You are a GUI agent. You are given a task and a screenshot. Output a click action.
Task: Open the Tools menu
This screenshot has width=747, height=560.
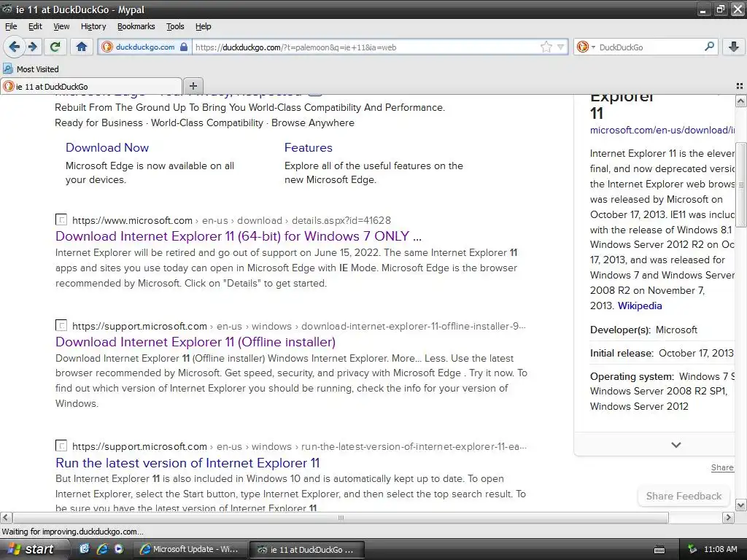tap(175, 26)
